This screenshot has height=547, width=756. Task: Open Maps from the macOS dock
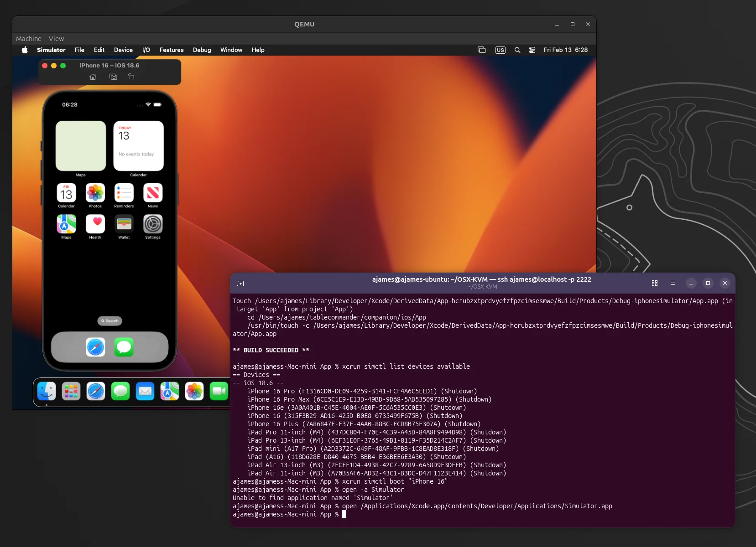click(x=169, y=391)
